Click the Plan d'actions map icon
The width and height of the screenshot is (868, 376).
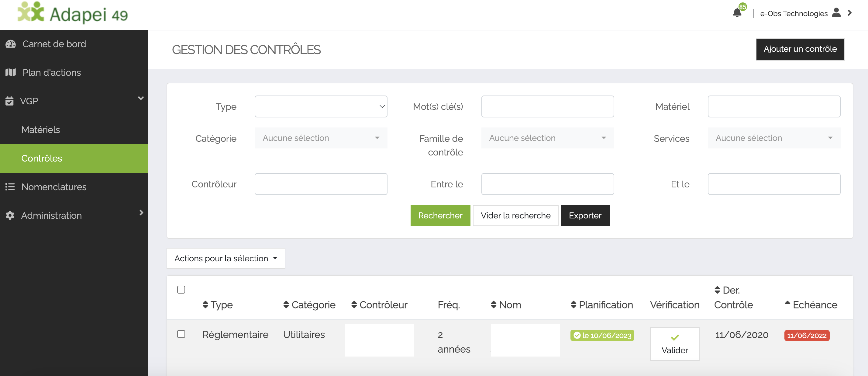point(10,72)
